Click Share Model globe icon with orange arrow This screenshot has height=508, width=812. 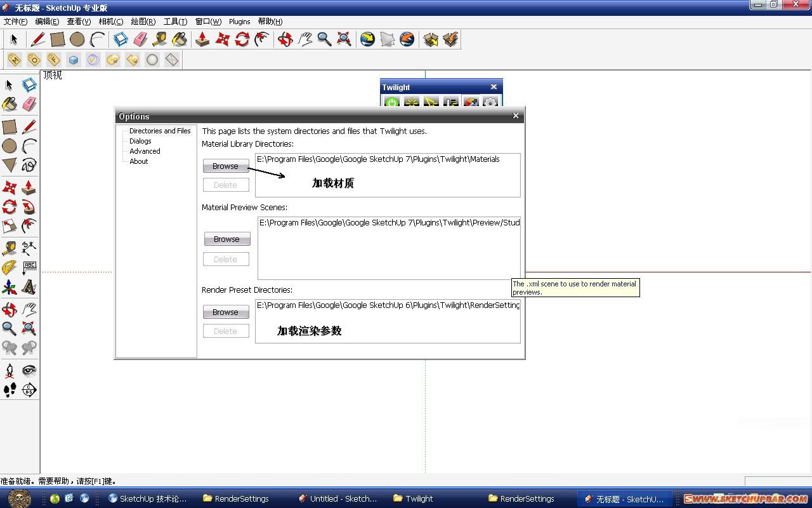(x=407, y=39)
